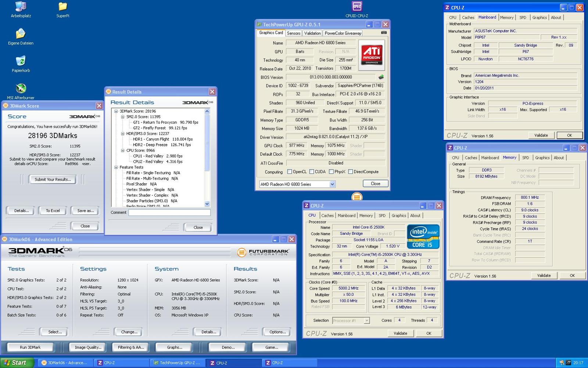This screenshot has width=588, height=368.
Task: Switch to the Validation tab in GPU-Z
Action: point(312,33)
